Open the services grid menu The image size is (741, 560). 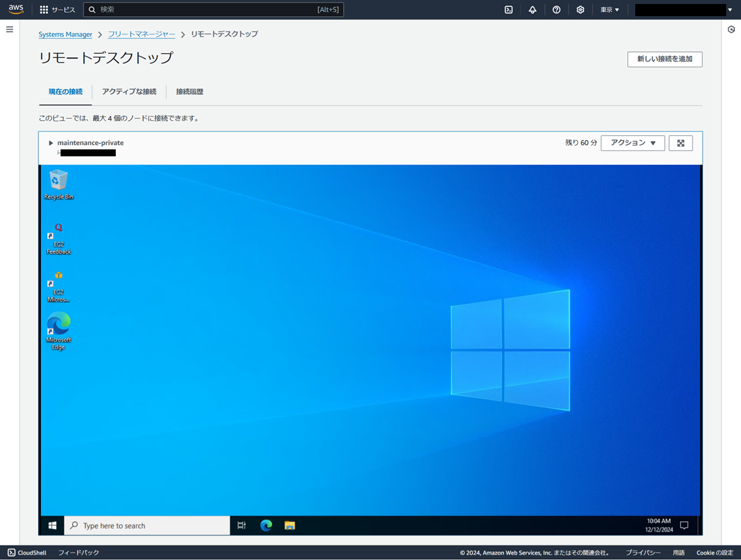pos(57,9)
